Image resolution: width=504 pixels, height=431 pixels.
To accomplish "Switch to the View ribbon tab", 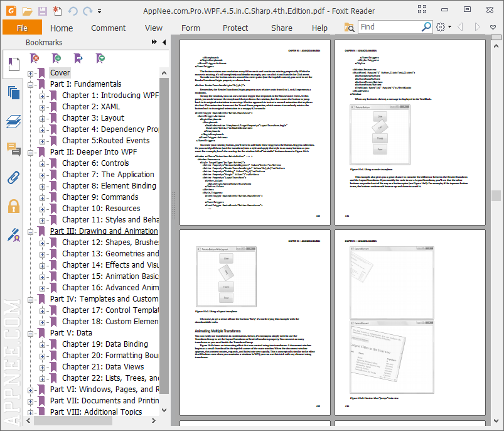I will click(x=154, y=28).
